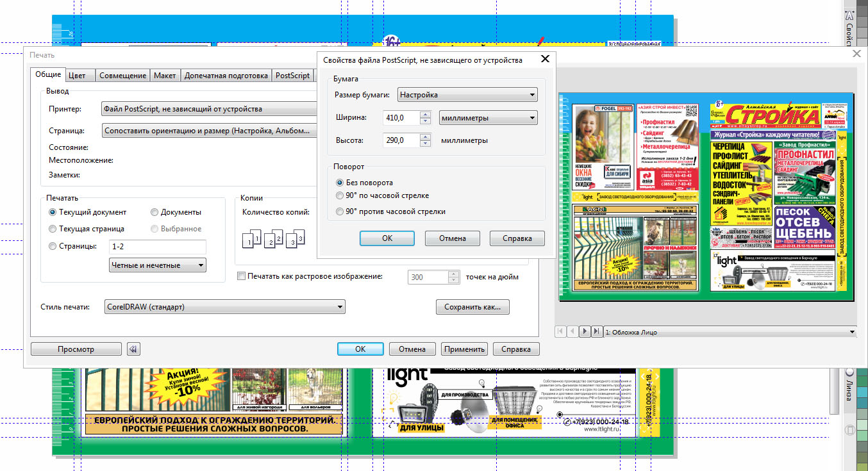Click Справка in the PostScript properties dialog
The height and width of the screenshot is (471, 868).
pos(517,238)
